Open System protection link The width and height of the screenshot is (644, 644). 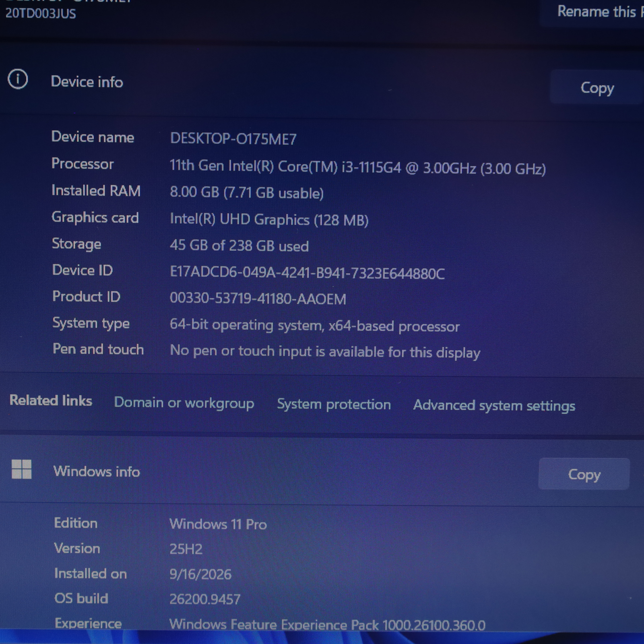coord(334,404)
